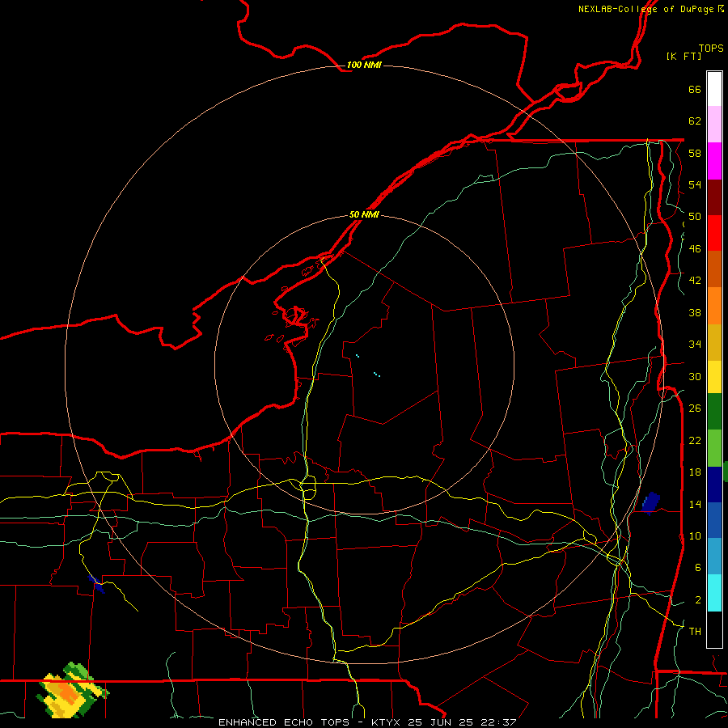The image size is (728, 728).
Task: Click the '62' legend value
Action: (x=695, y=121)
